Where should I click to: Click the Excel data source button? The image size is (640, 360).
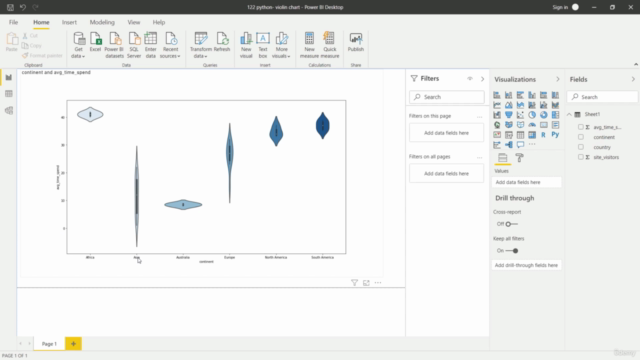coord(95,42)
